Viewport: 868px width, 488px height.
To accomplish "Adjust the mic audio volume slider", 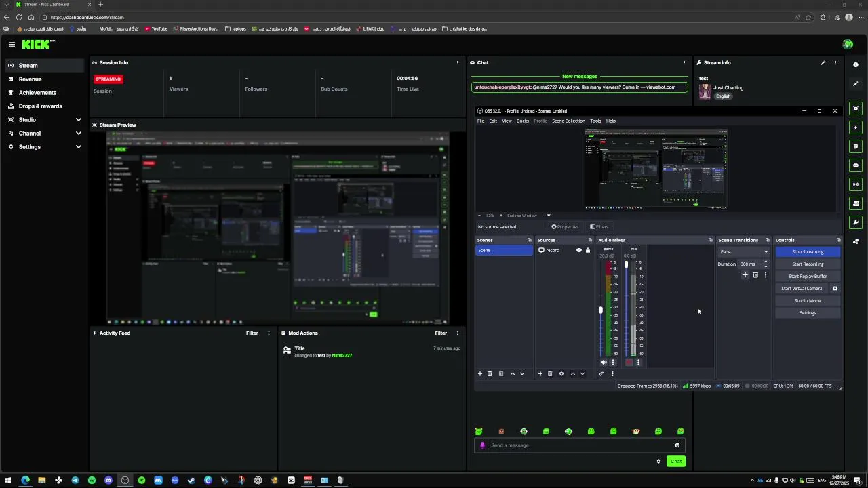I will coord(626,265).
